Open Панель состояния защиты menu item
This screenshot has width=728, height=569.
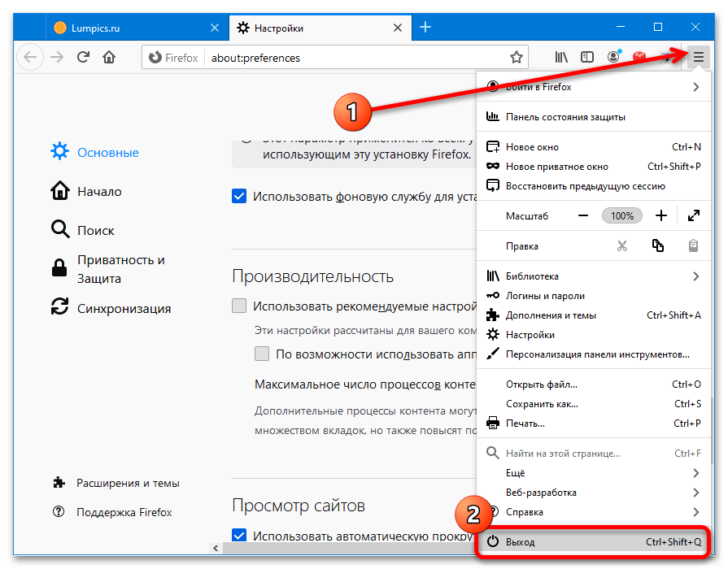click(594, 117)
